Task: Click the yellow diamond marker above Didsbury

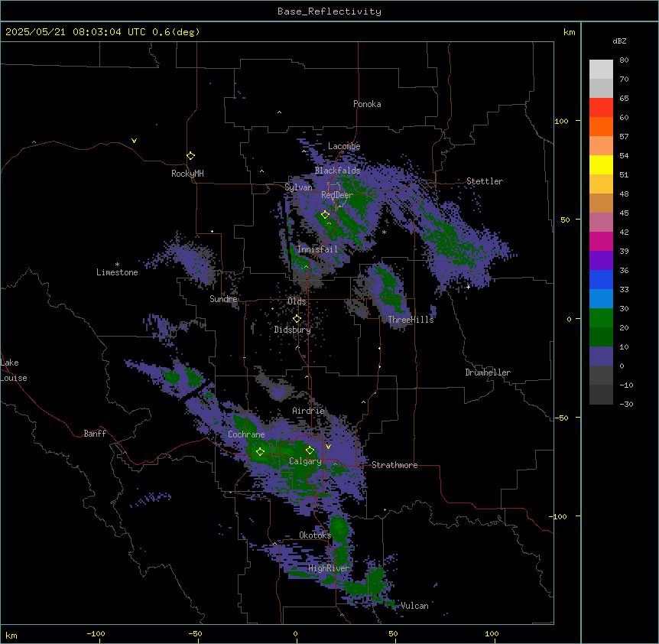Action: coord(297,319)
